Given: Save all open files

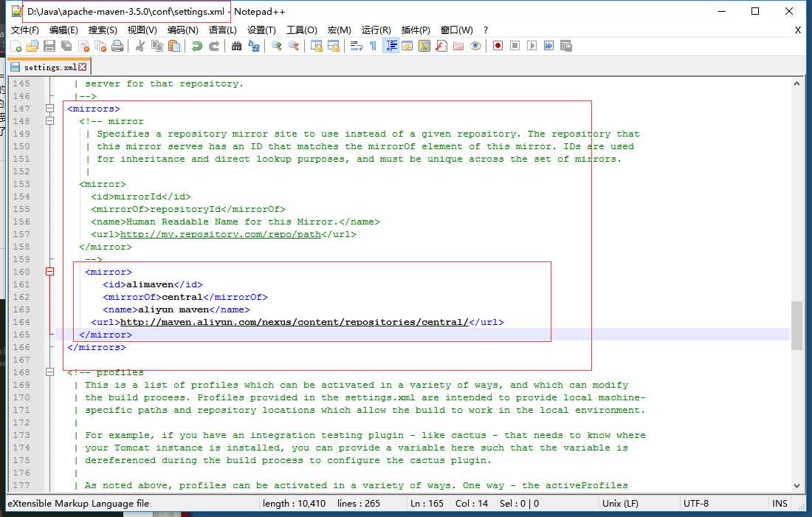Looking at the screenshot, I should tap(66, 46).
